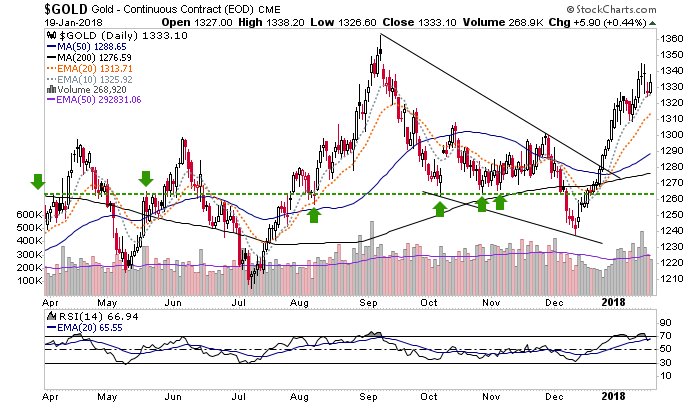Click the blue MA(50) legend line marker

tap(50, 48)
